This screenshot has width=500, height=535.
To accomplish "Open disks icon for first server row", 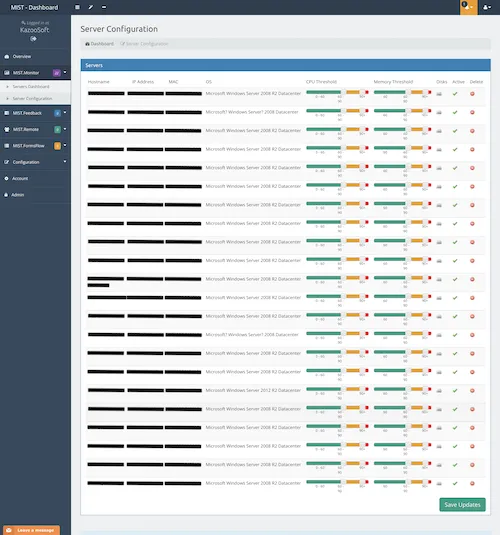I will (x=439, y=93).
